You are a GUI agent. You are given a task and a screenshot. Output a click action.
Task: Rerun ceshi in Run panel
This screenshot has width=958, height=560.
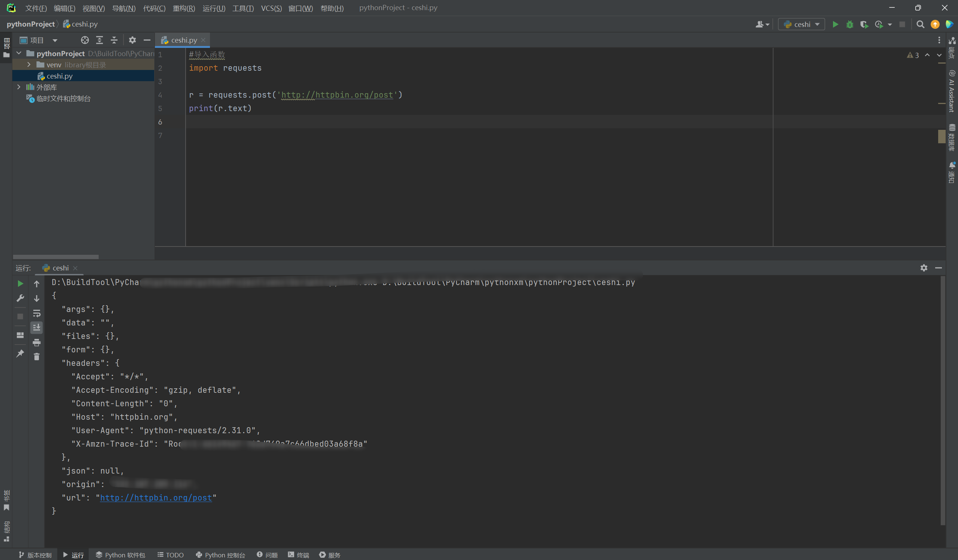21,284
